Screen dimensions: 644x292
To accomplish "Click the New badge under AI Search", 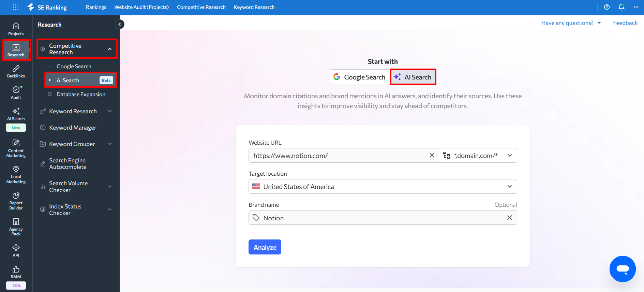I will [16, 128].
